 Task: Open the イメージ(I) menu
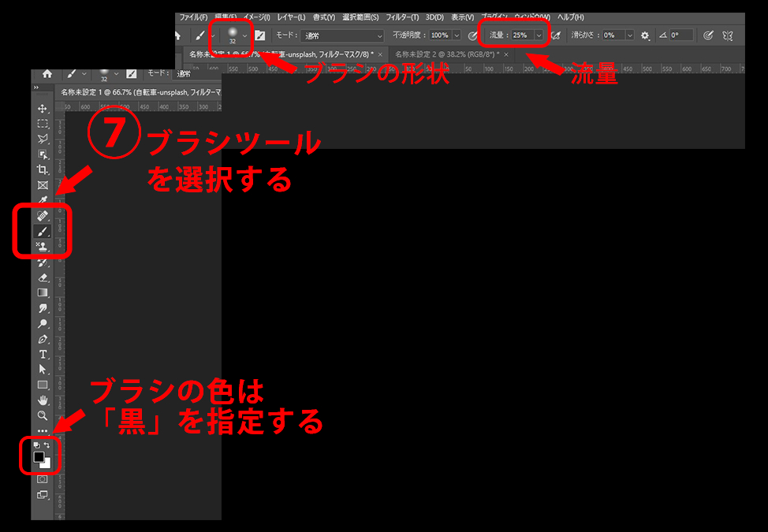click(x=256, y=17)
